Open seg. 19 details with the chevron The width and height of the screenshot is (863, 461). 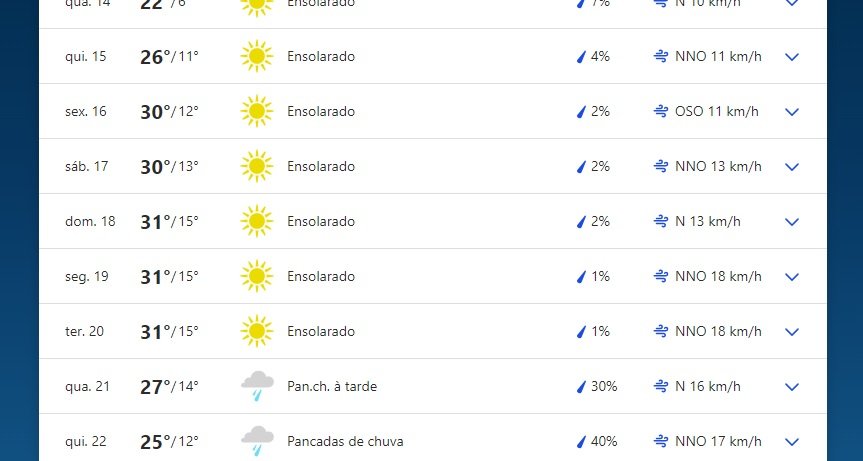coord(791,277)
